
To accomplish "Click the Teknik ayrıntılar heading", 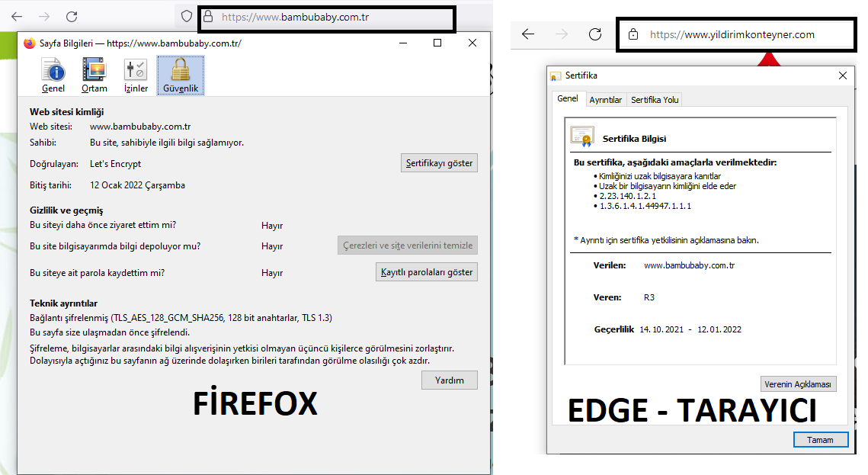I will click(x=64, y=303).
